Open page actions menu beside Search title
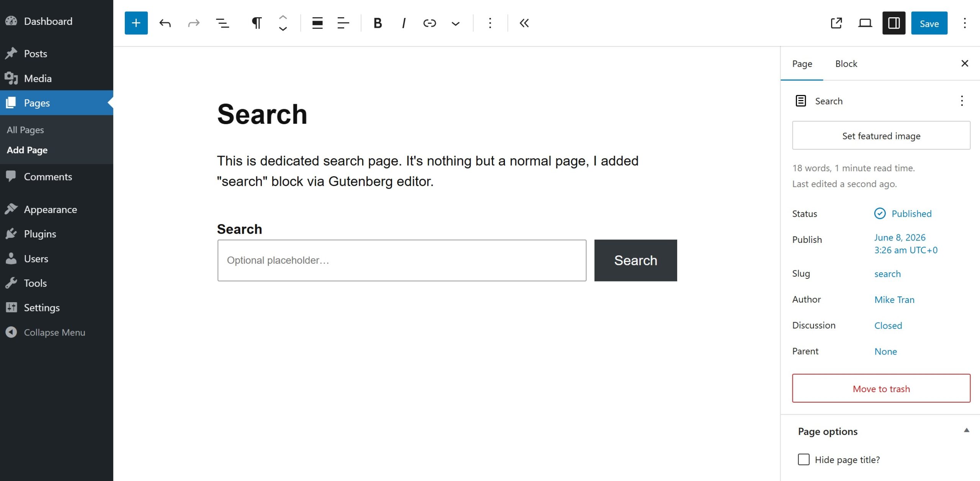This screenshot has width=980, height=481. tap(962, 101)
